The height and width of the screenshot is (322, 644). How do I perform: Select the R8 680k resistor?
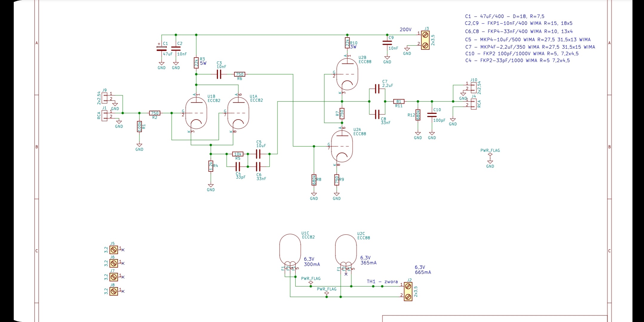point(314,180)
